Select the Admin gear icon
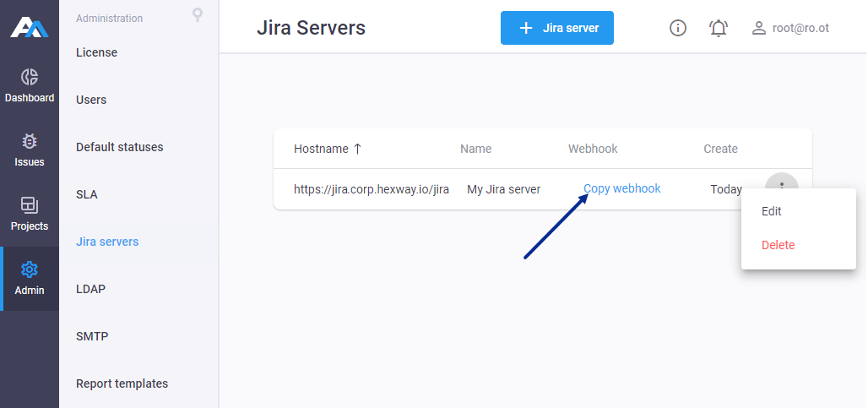Screen dimensions: 868x408 [x=30, y=269]
